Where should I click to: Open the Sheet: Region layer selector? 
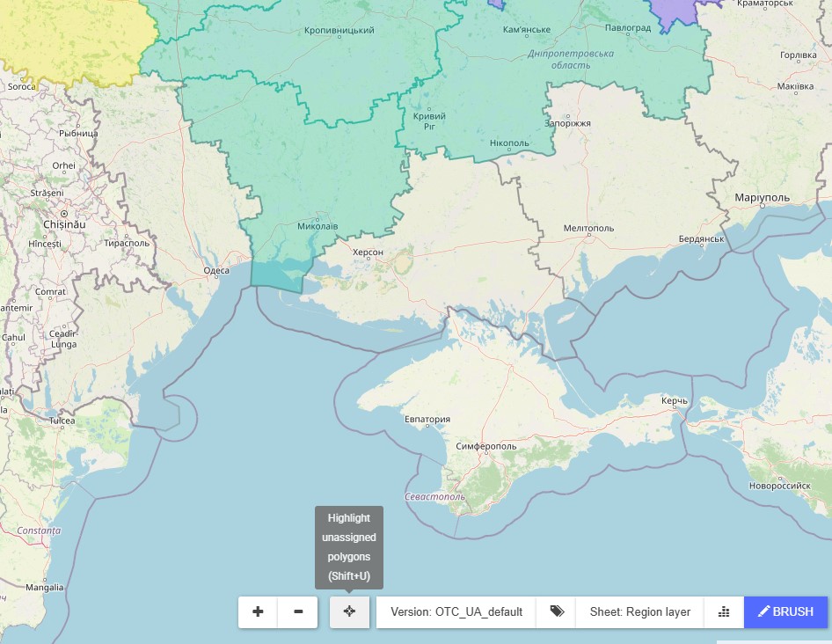639,611
